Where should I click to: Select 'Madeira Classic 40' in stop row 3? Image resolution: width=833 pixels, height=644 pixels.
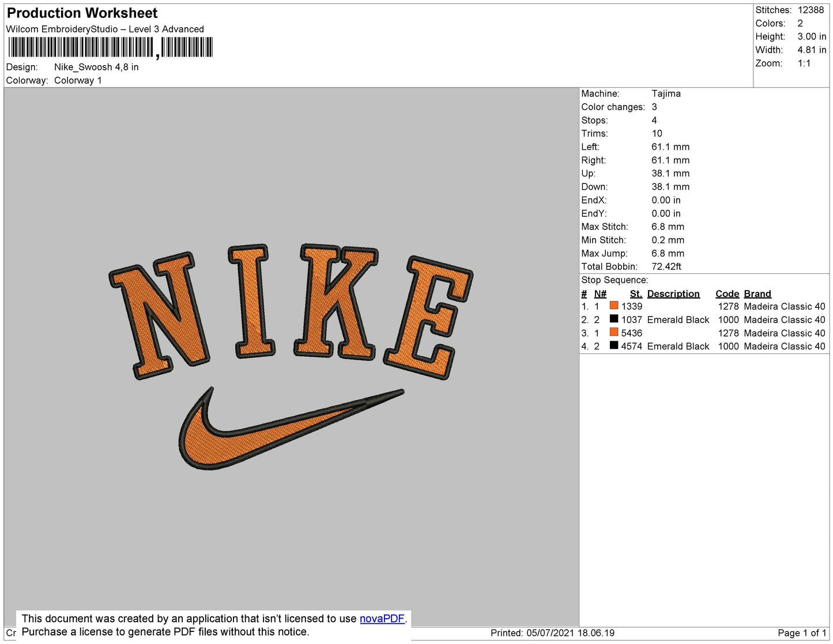tap(785, 333)
